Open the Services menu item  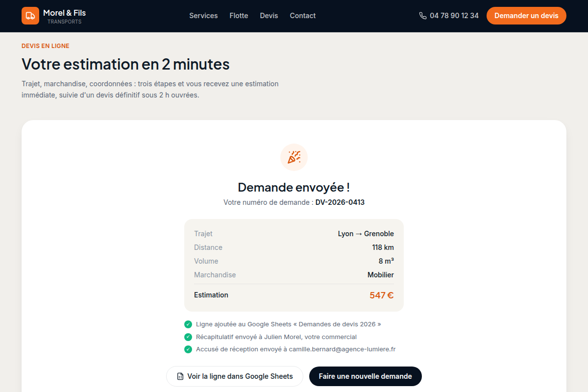click(x=203, y=16)
